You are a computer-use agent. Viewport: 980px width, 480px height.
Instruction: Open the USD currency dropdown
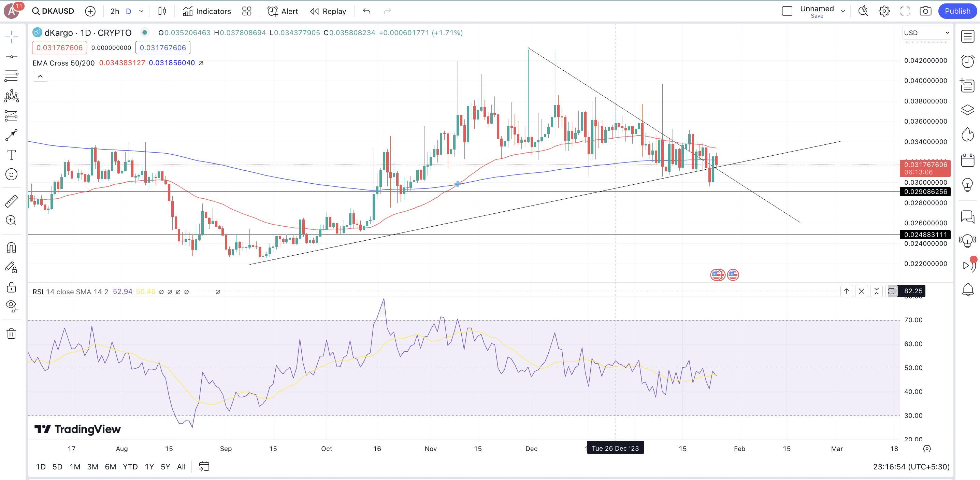tap(926, 33)
